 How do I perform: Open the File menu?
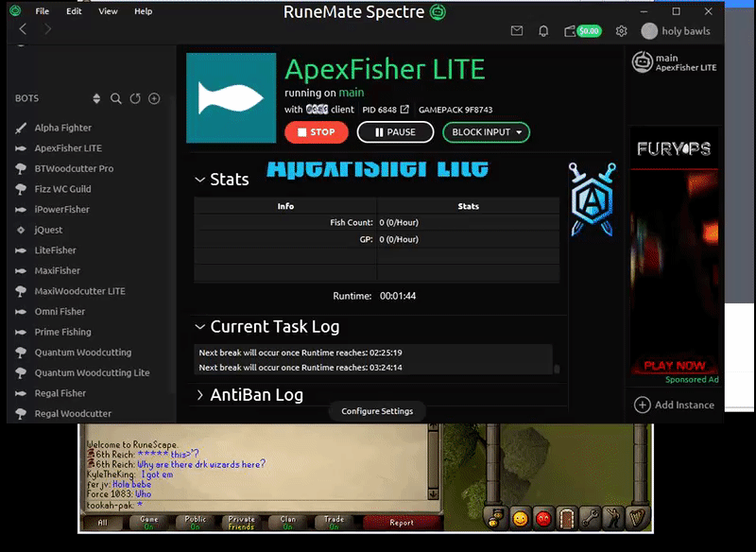42,11
